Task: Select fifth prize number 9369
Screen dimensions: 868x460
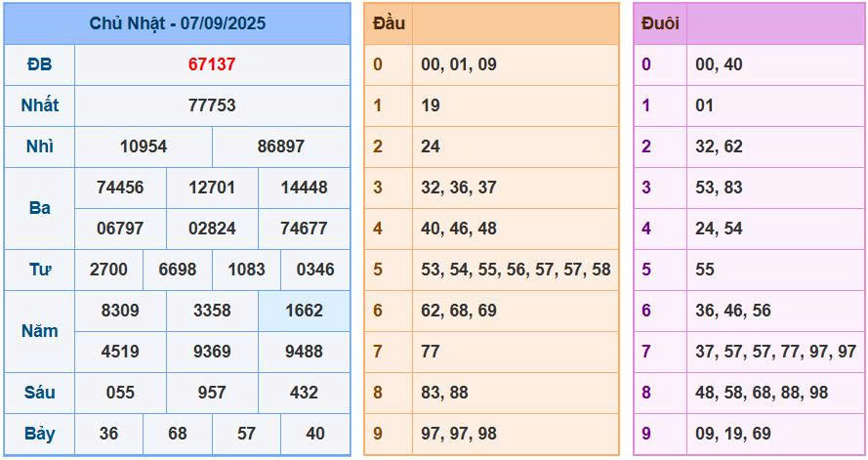Action: tap(212, 352)
